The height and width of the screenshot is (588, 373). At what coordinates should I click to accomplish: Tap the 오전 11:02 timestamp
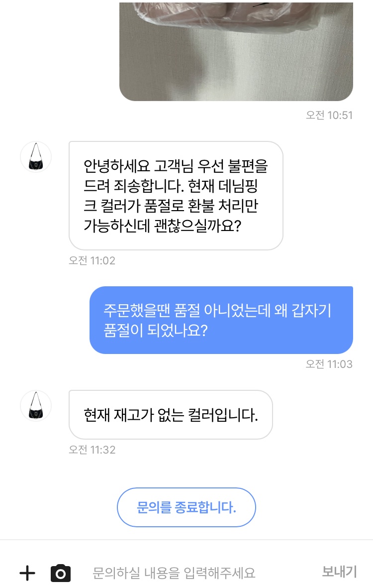point(92,260)
